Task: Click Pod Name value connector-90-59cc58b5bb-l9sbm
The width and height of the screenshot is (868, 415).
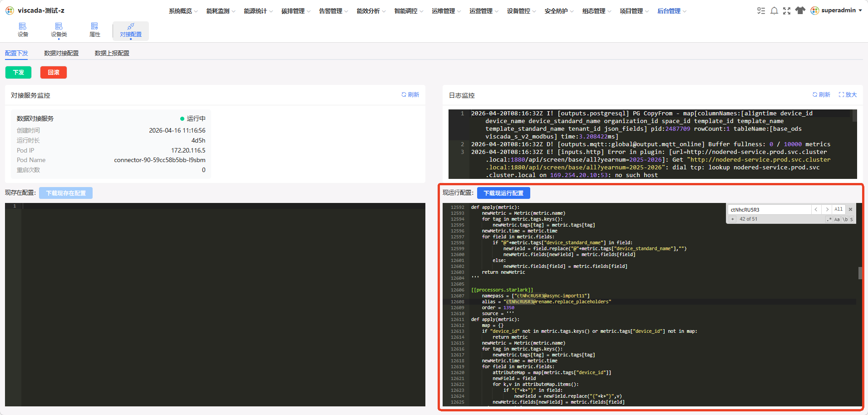Action: coord(159,160)
